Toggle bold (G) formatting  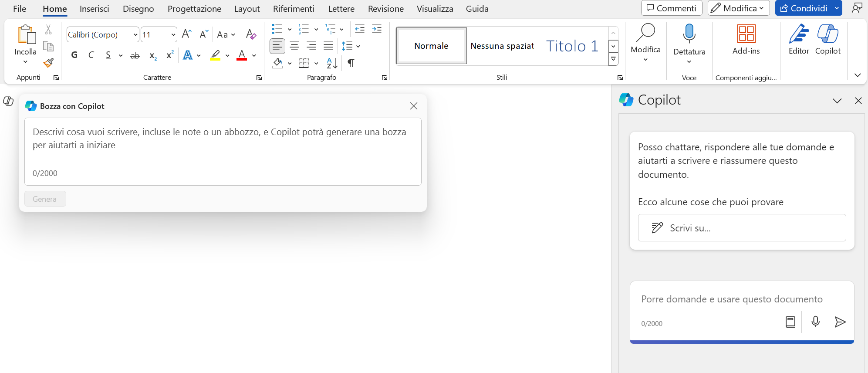[x=74, y=55]
